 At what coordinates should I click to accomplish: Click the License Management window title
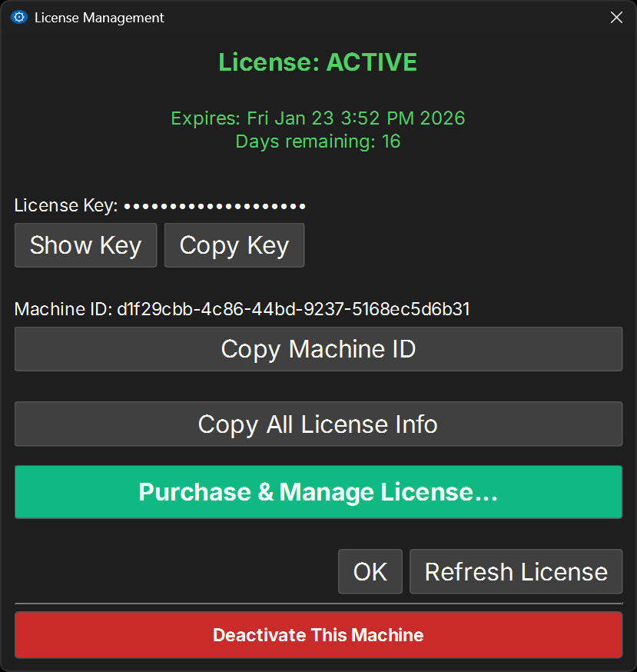tap(99, 17)
